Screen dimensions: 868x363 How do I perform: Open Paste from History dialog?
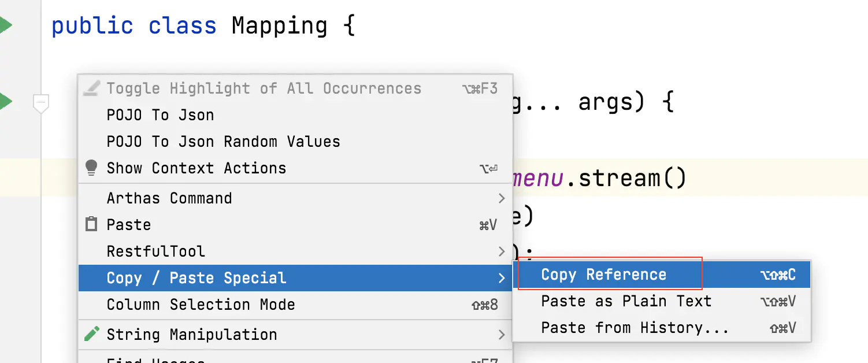pyautogui.click(x=635, y=328)
